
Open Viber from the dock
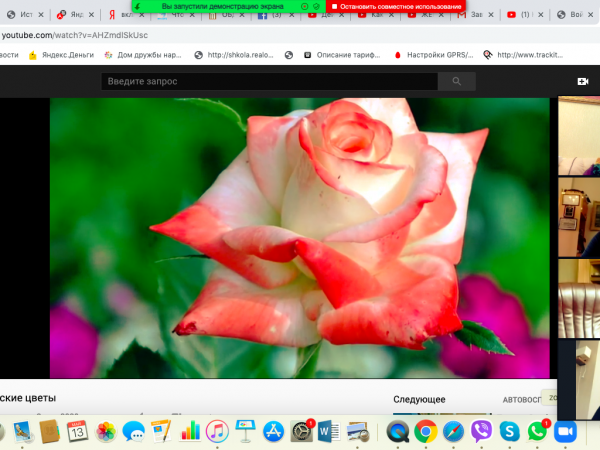pos(481,431)
